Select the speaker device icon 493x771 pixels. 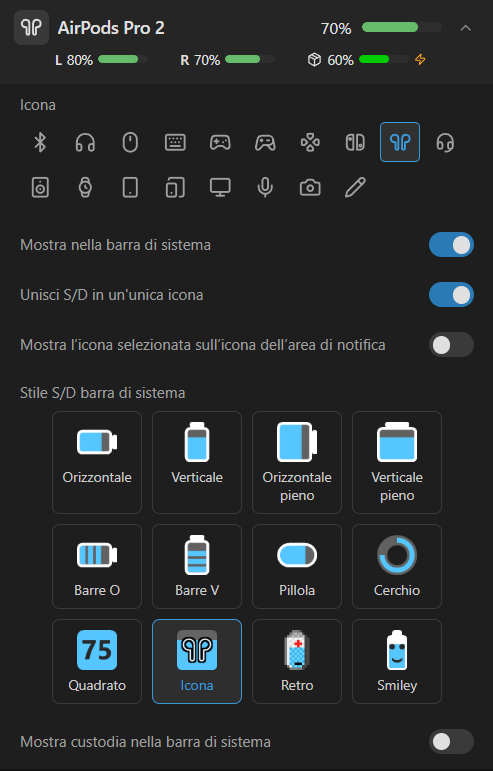[x=40, y=187]
